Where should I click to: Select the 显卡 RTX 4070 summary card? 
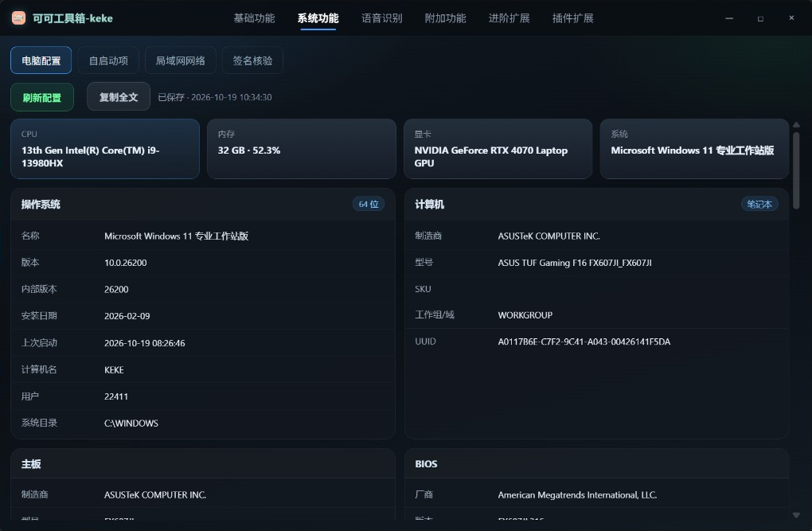(x=498, y=149)
